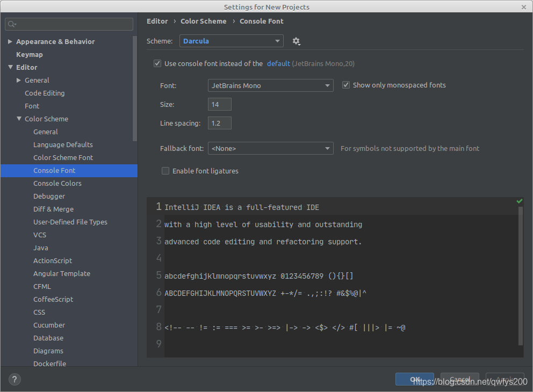Click the font Size field
Image resolution: width=533 pixels, height=392 pixels.
[x=220, y=104]
